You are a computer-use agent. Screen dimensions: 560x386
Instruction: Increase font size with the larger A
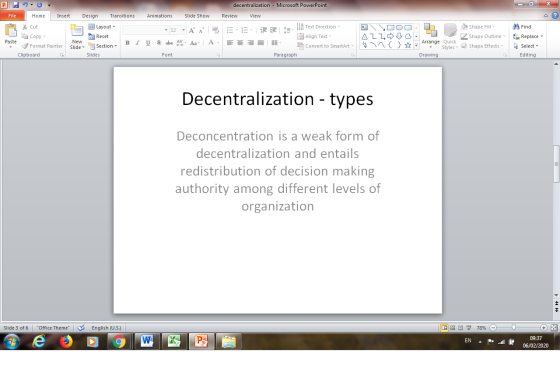point(192,30)
